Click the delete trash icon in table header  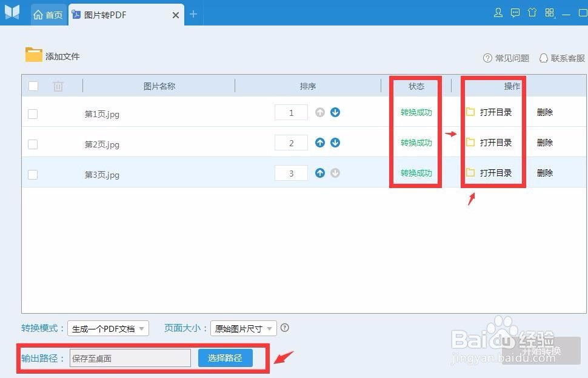coord(58,86)
